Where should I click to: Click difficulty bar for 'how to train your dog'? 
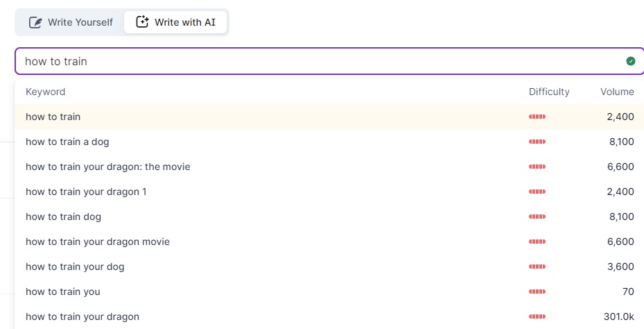(x=537, y=267)
